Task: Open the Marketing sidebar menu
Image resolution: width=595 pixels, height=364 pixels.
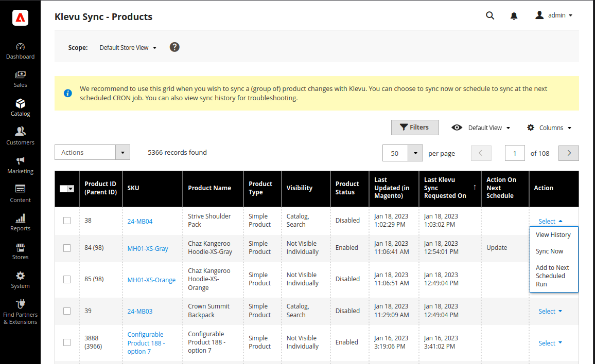Action: (20, 166)
